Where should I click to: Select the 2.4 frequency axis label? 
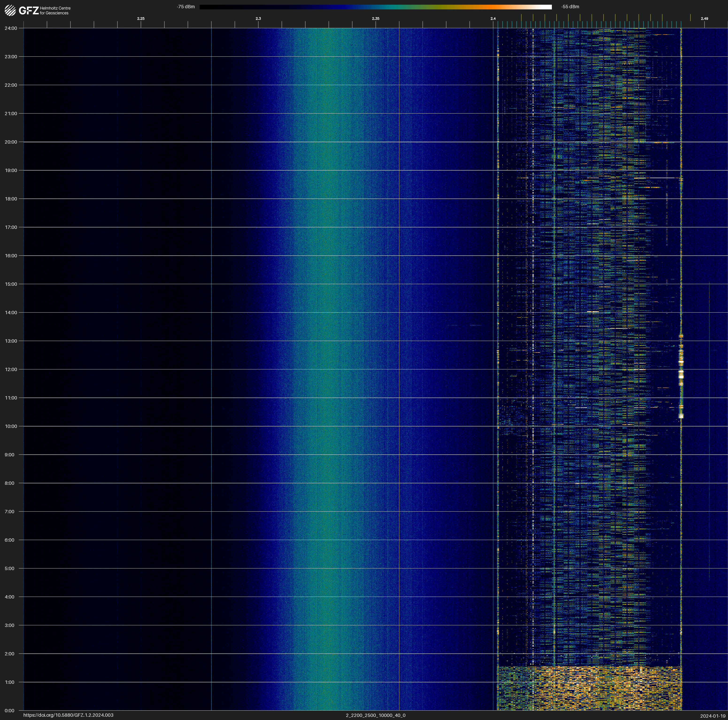[x=493, y=19]
